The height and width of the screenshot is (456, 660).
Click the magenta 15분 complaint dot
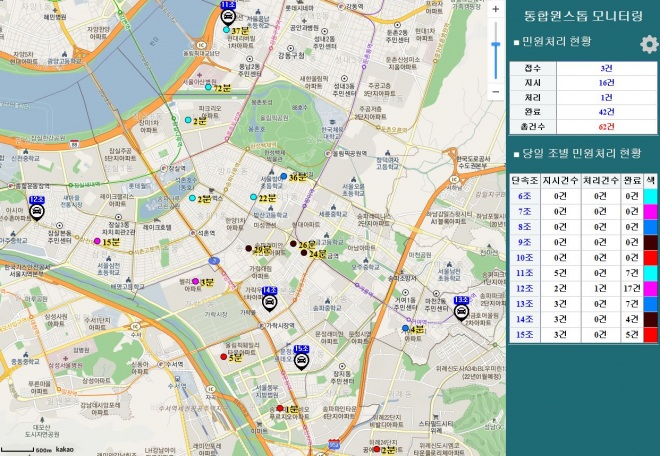[97, 242]
